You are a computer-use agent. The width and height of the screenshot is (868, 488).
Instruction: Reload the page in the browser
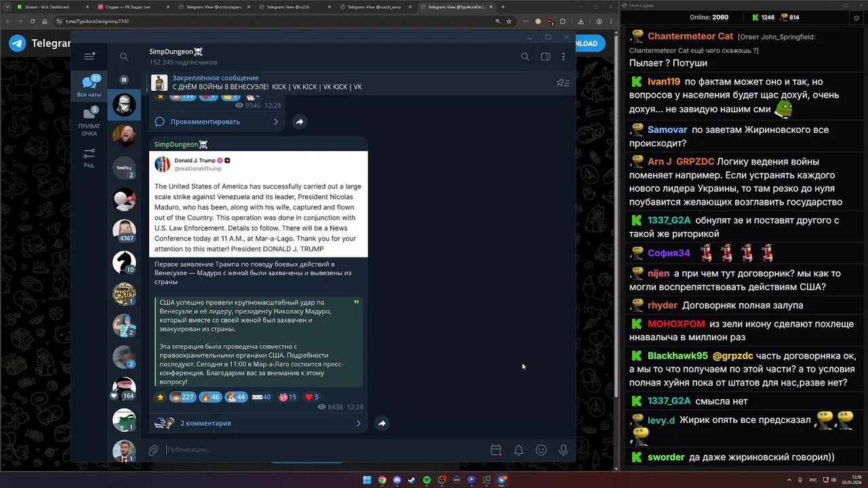33,21
